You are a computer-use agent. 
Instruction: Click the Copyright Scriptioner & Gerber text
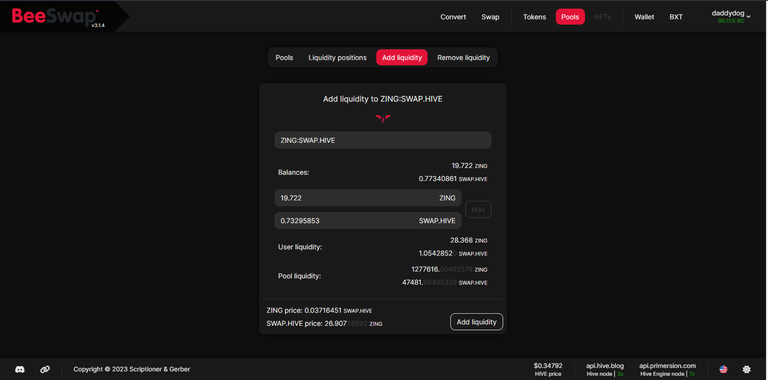point(132,369)
